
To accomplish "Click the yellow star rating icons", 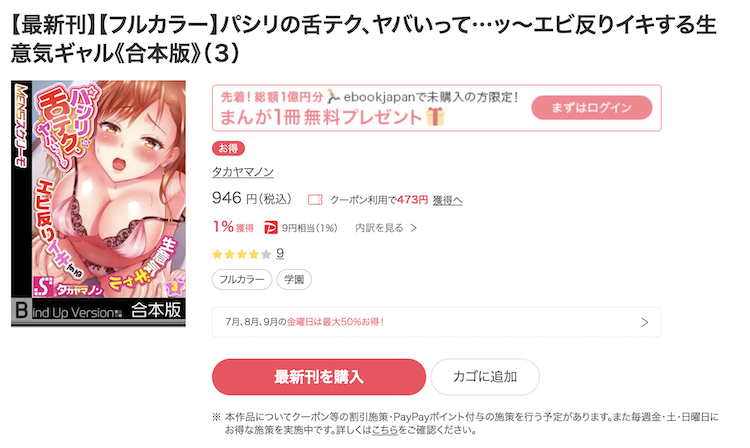I will (x=242, y=254).
